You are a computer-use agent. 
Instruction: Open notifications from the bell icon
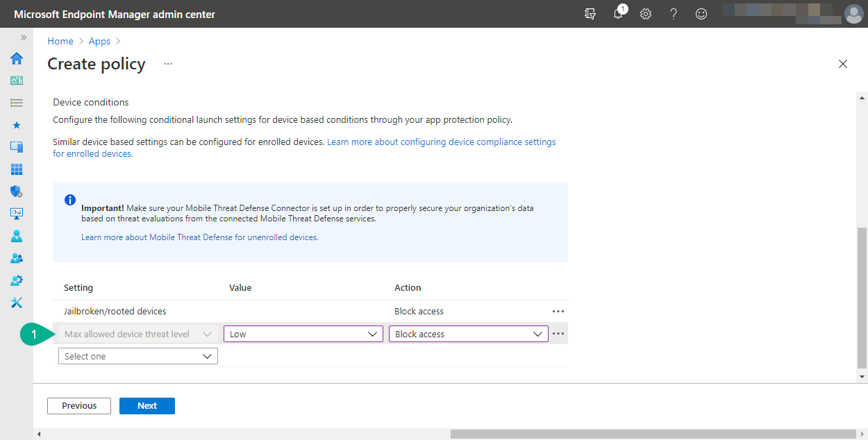pyautogui.click(x=618, y=14)
